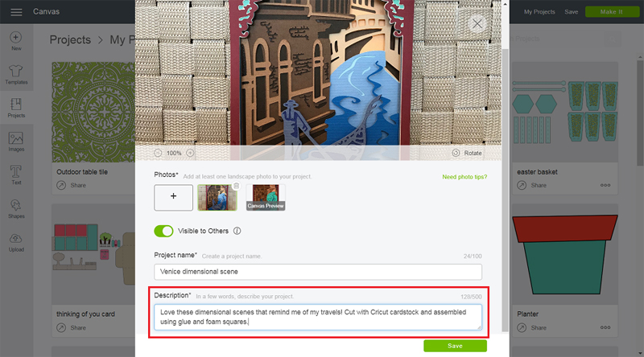The height and width of the screenshot is (357, 644).
Task: Open the hamburger menu
Action: [x=16, y=12]
